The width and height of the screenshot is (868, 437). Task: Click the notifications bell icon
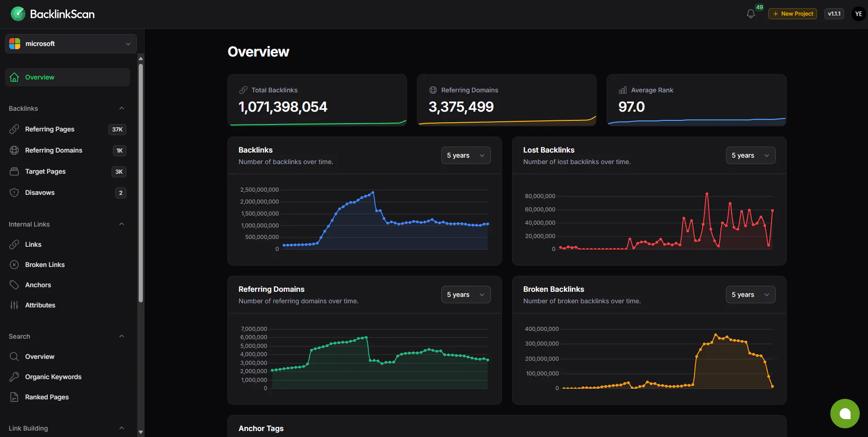pyautogui.click(x=750, y=14)
